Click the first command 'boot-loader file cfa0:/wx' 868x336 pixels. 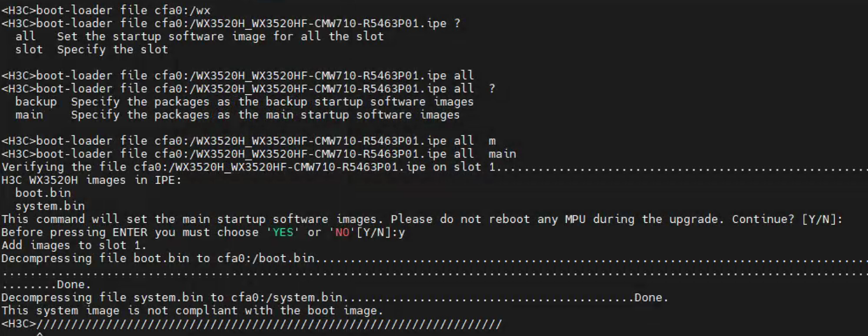coord(106,10)
